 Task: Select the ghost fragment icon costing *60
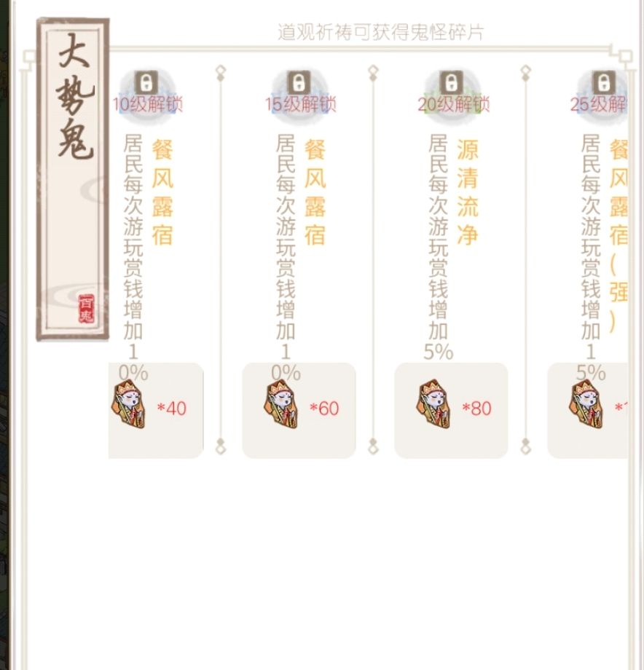[281, 405]
